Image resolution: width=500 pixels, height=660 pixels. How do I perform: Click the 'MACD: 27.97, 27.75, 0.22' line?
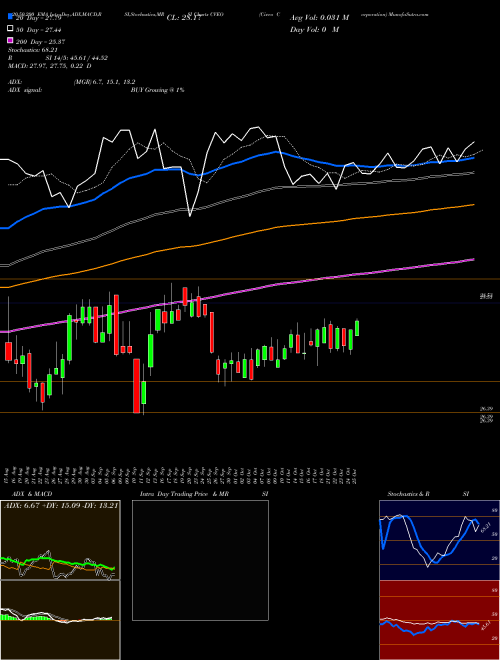click(x=47, y=66)
